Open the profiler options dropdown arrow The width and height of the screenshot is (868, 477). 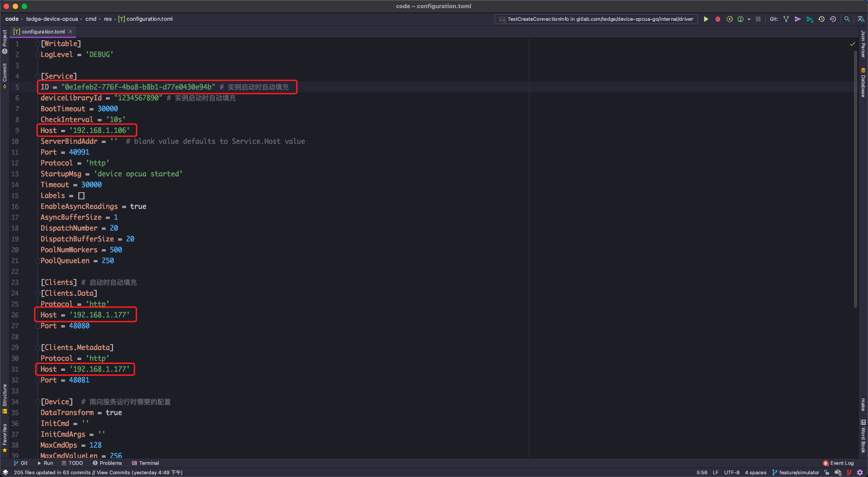[x=749, y=19]
